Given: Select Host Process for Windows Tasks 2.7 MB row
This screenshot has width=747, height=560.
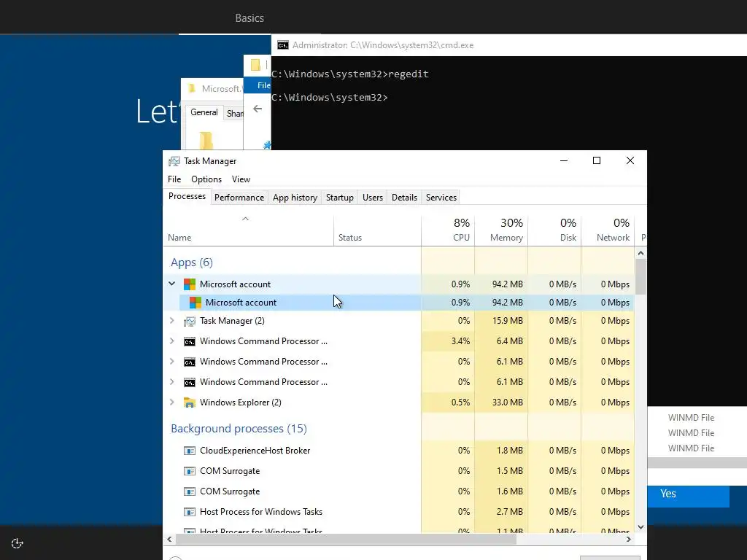Looking at the screenshot, I should 398,512.
